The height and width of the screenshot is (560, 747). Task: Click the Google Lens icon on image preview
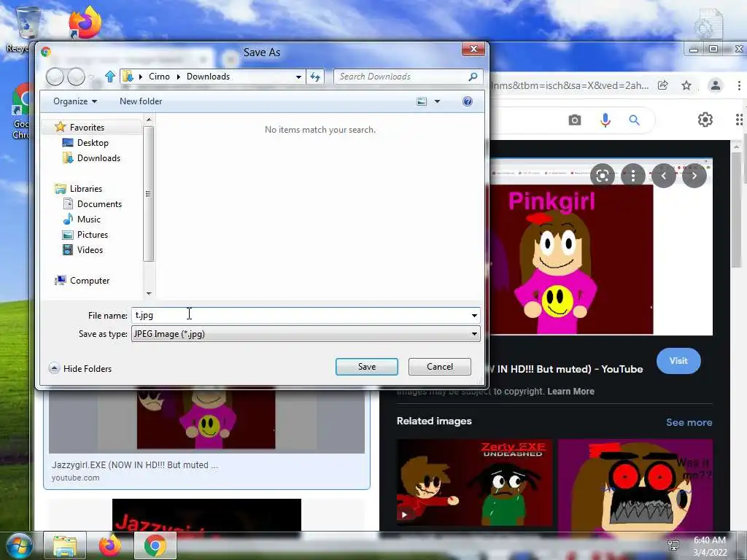602,176
